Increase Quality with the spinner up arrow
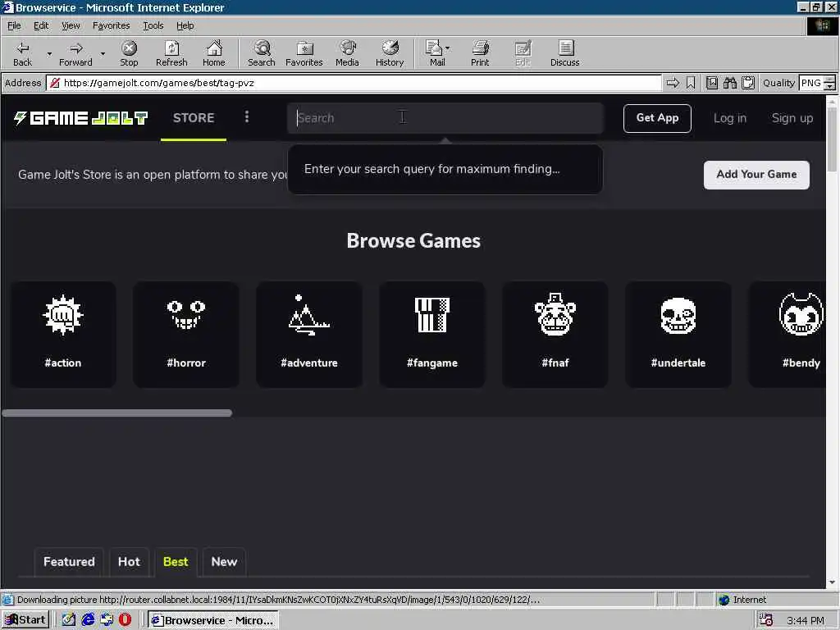This screenshot has width=840, height=630. click(x=830, y=80)
